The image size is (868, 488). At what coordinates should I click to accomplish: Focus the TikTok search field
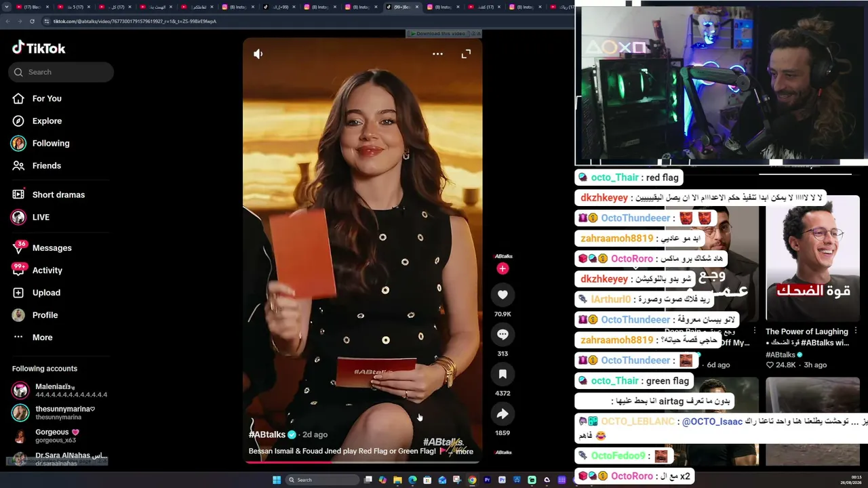pos(61,72)
